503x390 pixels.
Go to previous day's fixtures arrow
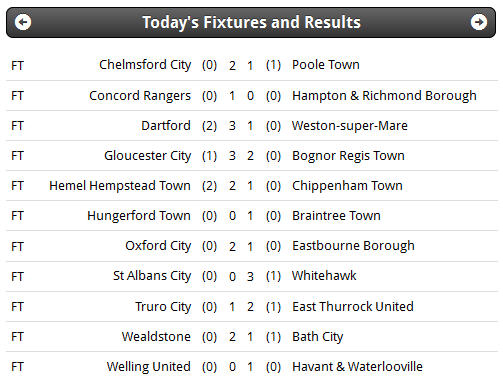23,22
